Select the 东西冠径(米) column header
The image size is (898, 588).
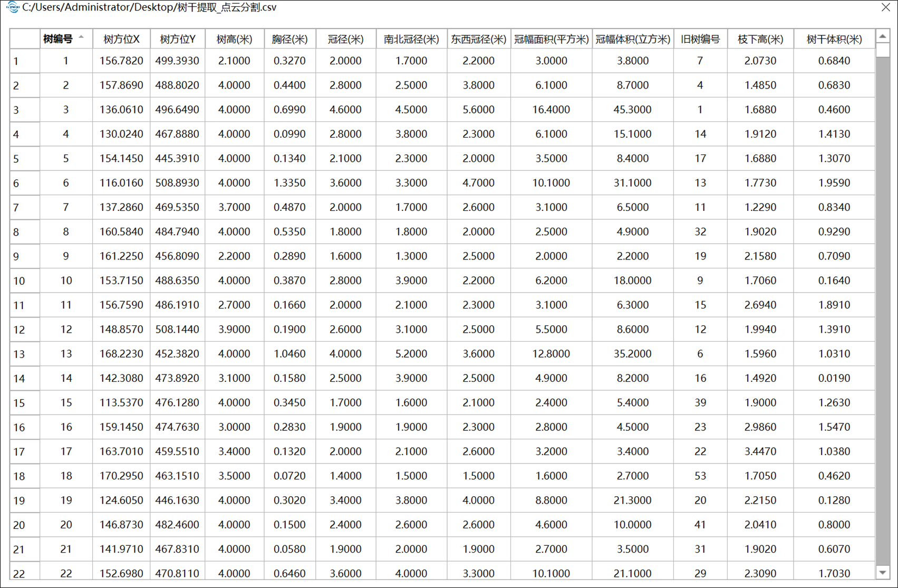click(x=478, y=39)
